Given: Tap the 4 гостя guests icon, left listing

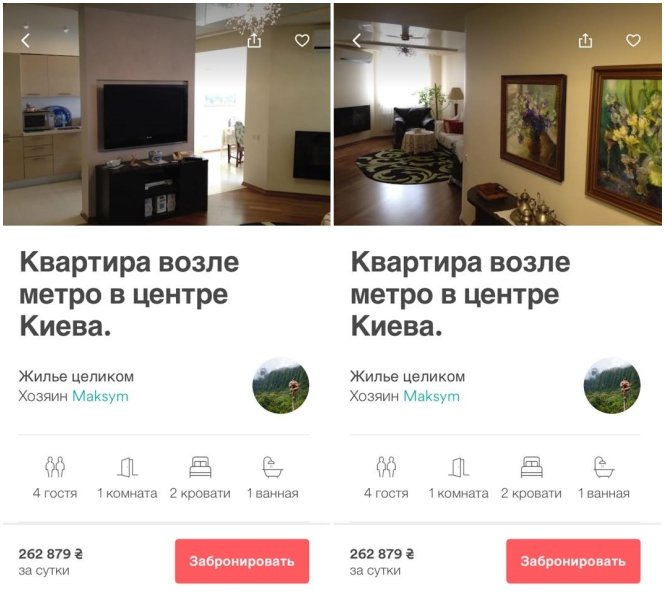Looking at the screenshot, I should pos(55,467).
